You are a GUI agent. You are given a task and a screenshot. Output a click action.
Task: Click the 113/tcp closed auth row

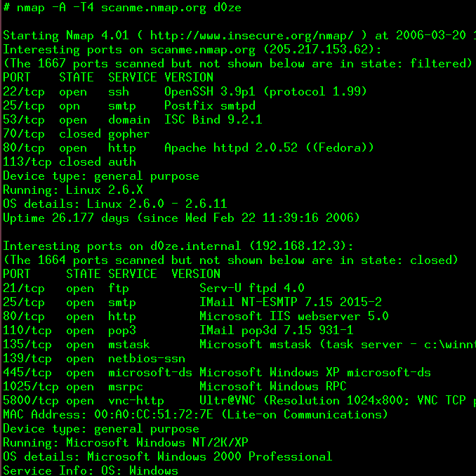click(x=70, y=161)
